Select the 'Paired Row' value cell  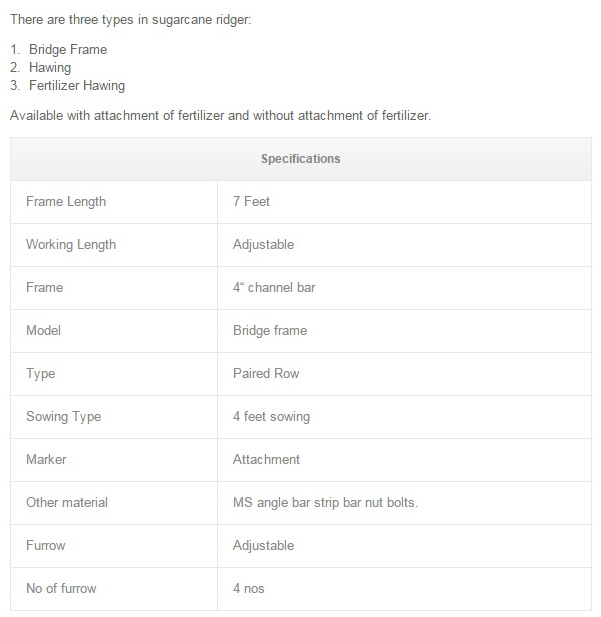[266, 373]
